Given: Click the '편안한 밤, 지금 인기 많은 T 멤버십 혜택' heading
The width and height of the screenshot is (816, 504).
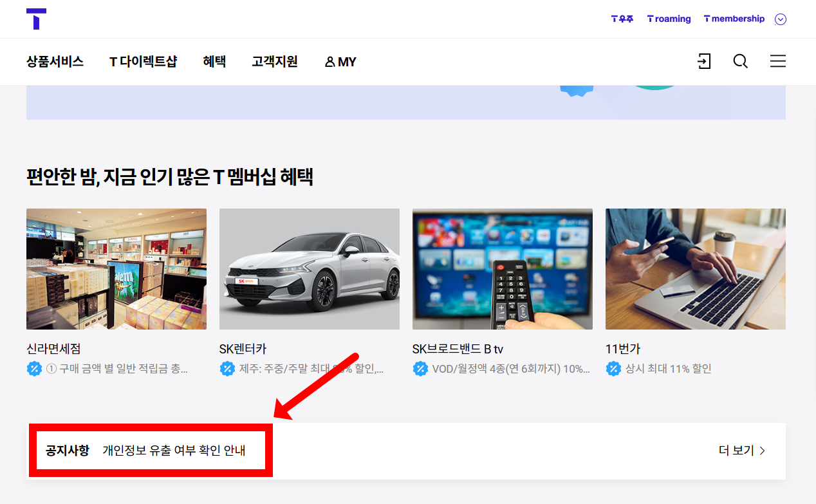Looking at the screenshot, I should click(170, 176).
